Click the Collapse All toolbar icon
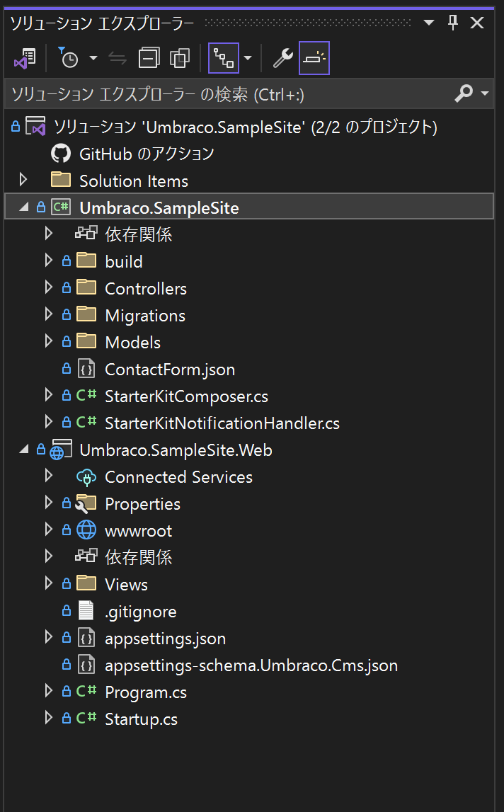 149,59
